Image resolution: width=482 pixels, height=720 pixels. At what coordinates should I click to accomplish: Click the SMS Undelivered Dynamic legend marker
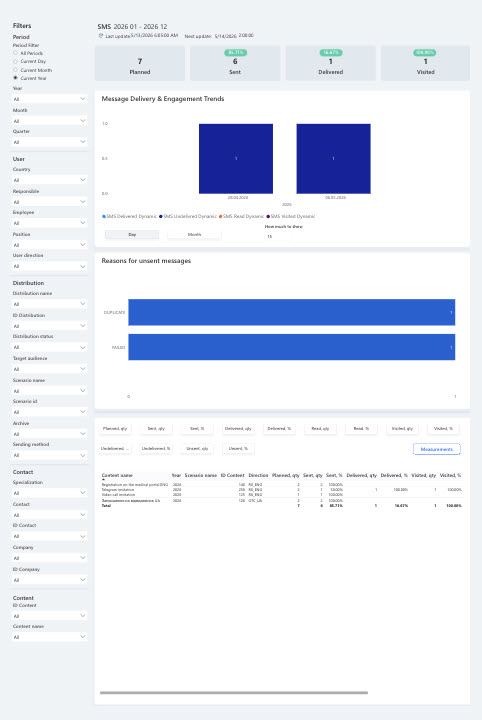tap(161, 216)
